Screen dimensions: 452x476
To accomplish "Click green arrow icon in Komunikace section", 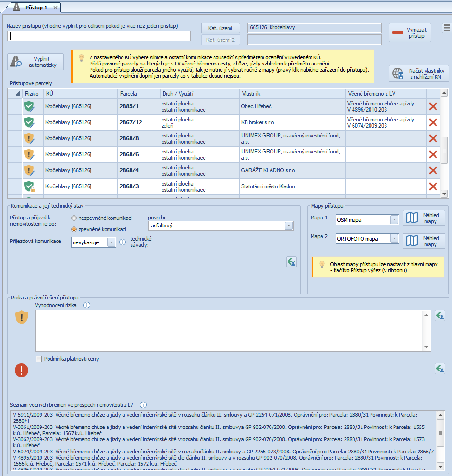I will point(291,262).
